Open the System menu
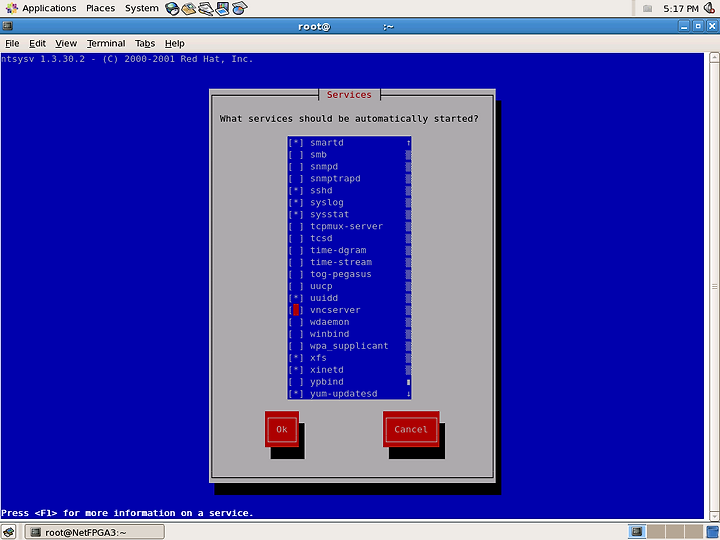The image size is (720, 540). click(x=141, y=8)
